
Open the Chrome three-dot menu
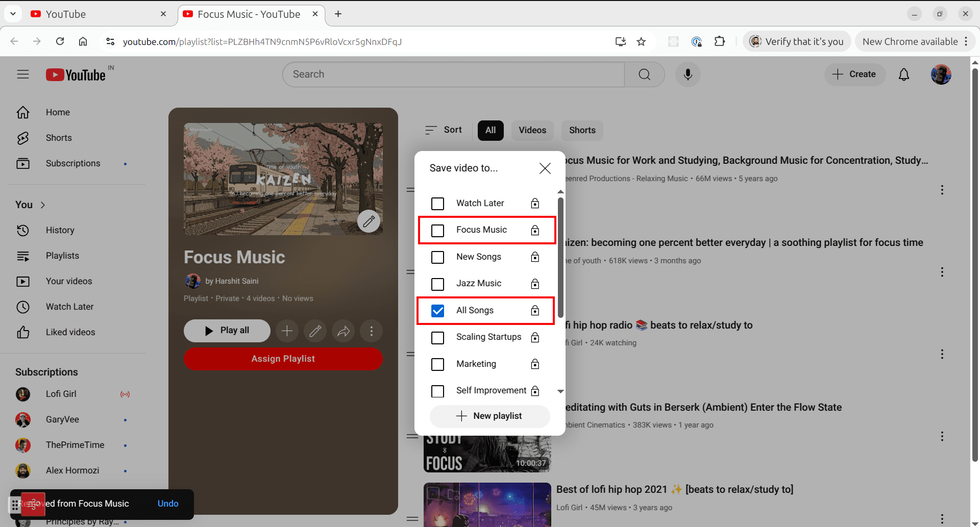(x=966, y=42)
